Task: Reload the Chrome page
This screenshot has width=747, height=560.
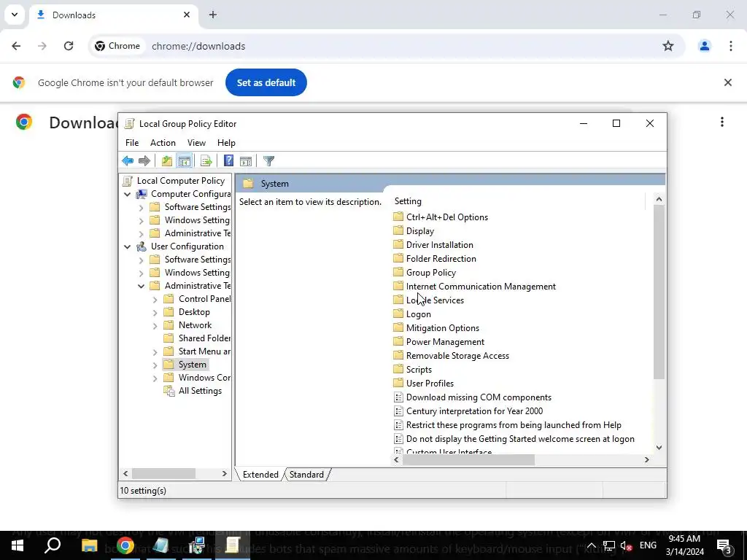Action: tap(69, 46)
